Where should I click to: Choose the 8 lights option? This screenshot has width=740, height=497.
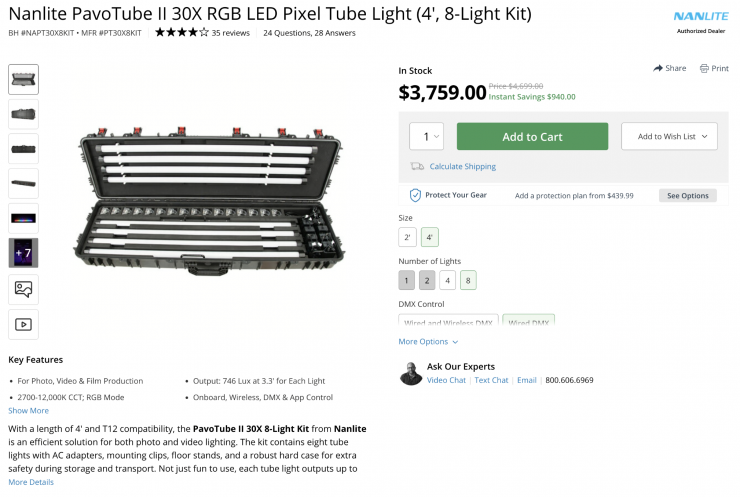pos(468,280)
